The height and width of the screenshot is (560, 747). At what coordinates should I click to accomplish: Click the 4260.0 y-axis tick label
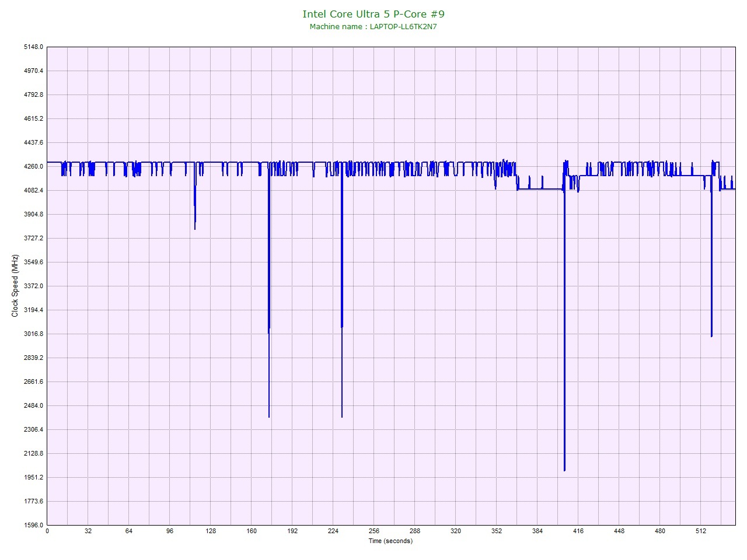33,167
